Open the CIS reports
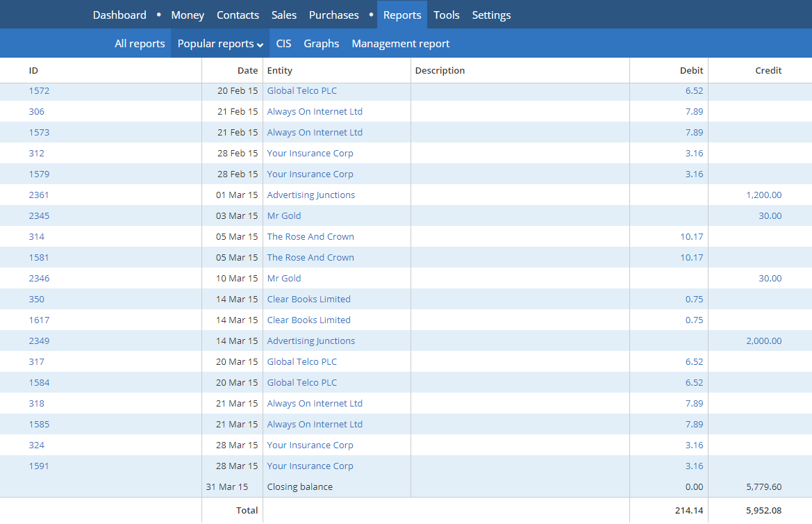This screenshot has height=524, width=812. click(283, 44)
